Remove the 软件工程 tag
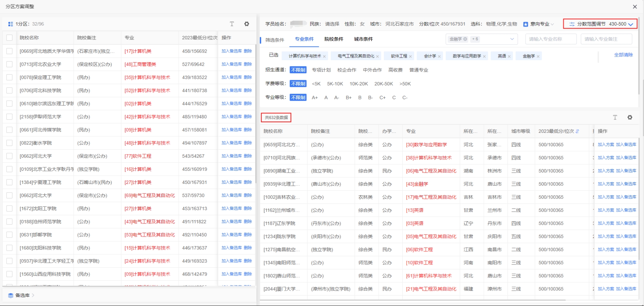The image size is (644, 306). [x=410, y=56]
